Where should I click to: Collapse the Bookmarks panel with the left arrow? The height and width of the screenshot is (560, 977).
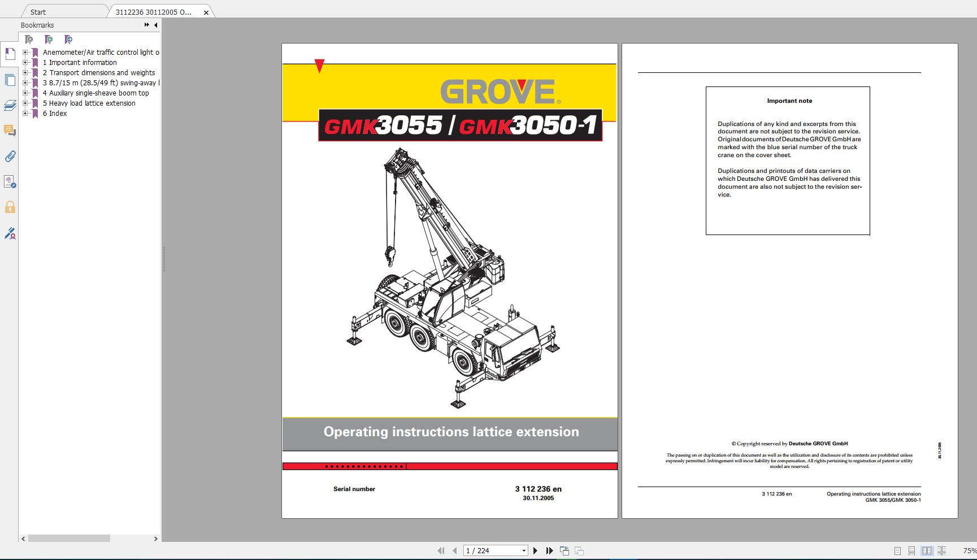pos(155,25)
